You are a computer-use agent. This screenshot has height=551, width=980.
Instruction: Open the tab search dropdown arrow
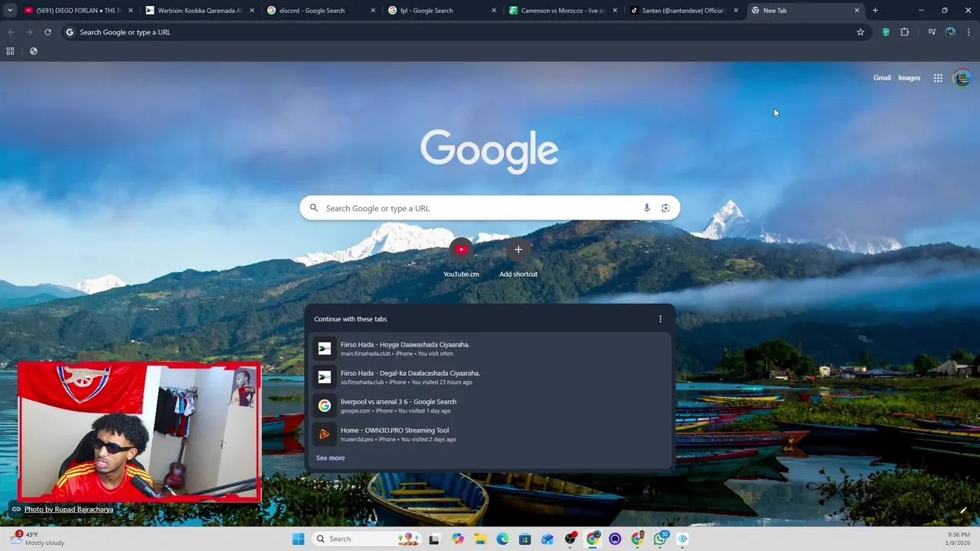tap(10, 11)
